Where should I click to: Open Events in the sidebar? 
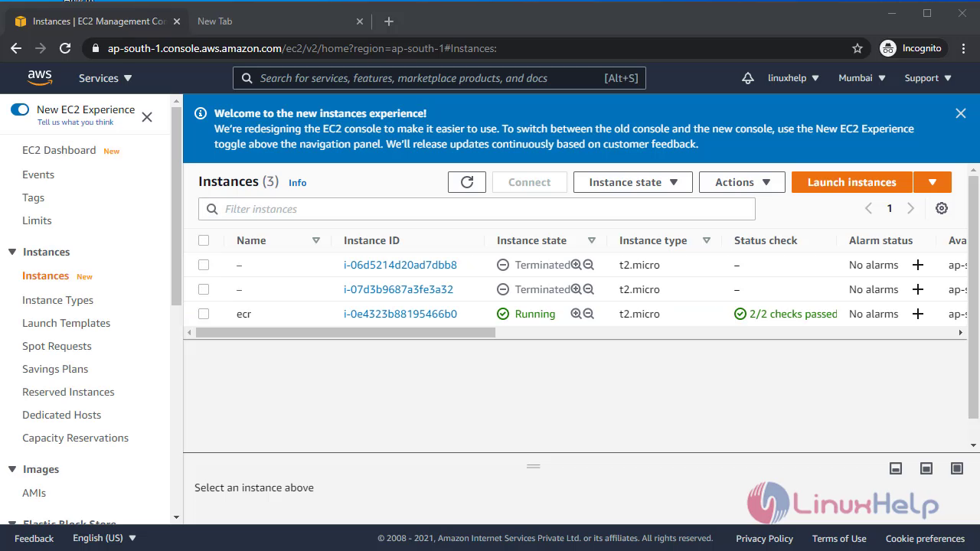pyautogui.click(x=38, y=174)
